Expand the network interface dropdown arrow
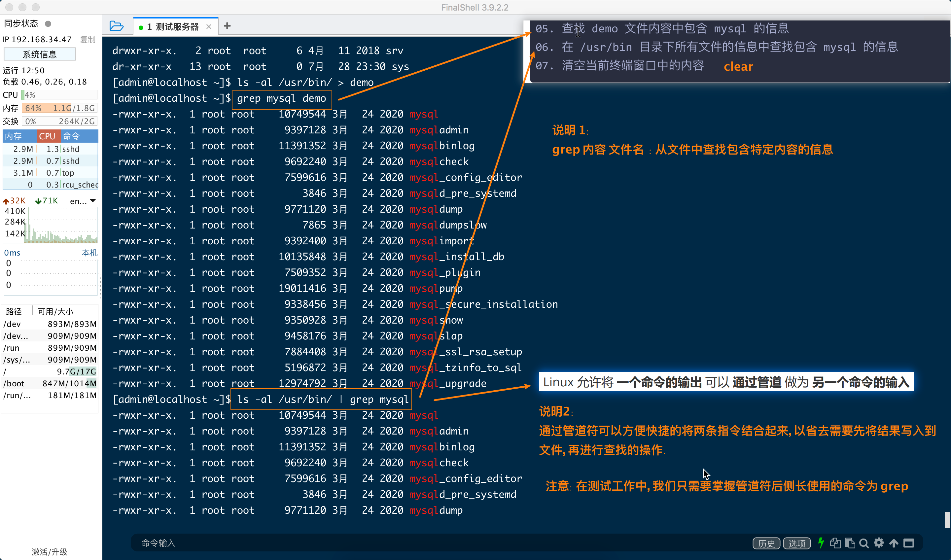951x560 pixels. point(93,201)
